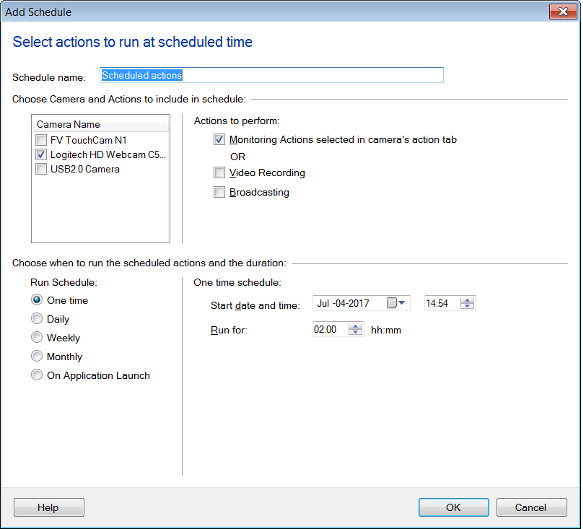This screenshot has width=583, height=529.
Task: Confirm the schedule with OK
Action: [x=454, y=507]
